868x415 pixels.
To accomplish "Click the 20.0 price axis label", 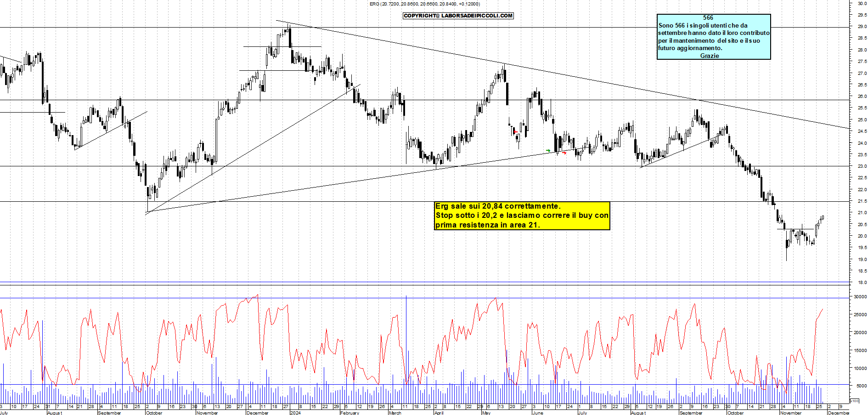I will (862, 236).
